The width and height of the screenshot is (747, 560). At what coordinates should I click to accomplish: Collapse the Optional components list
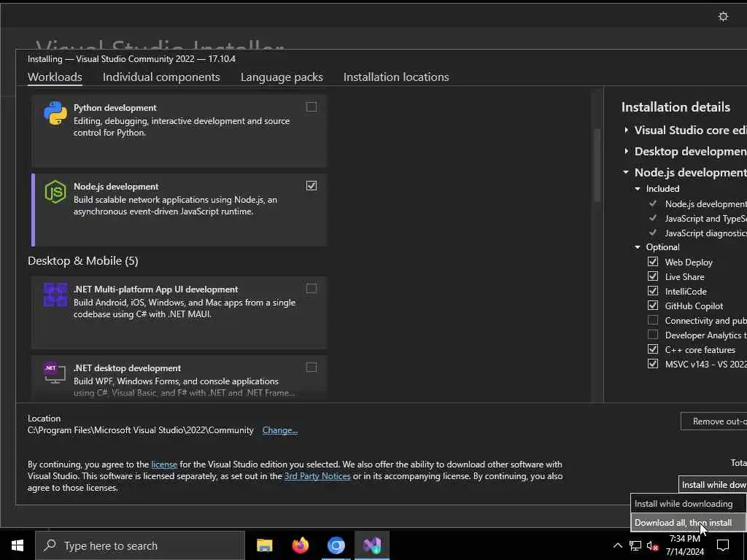[x=638, y=247]
